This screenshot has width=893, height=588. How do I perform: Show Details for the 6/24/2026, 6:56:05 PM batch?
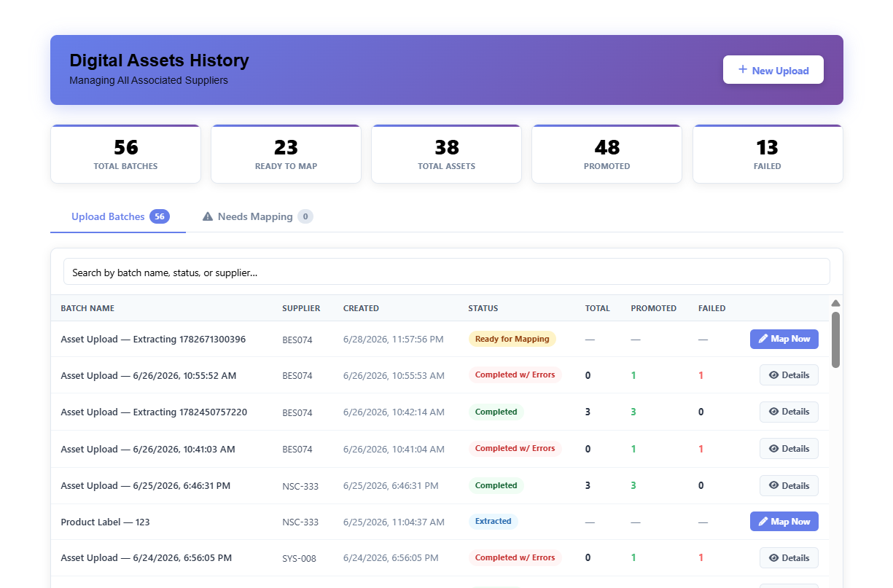pos(789,558)
